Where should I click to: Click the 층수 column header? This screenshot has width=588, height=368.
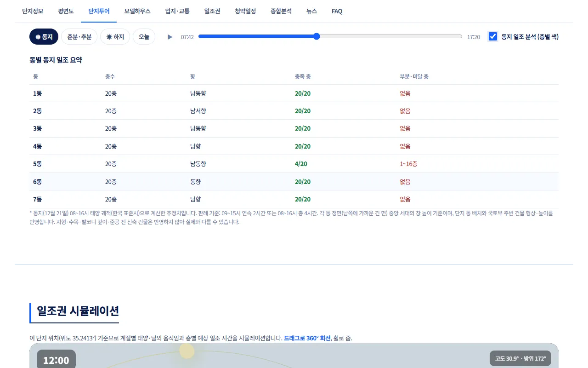coord(110,76)
